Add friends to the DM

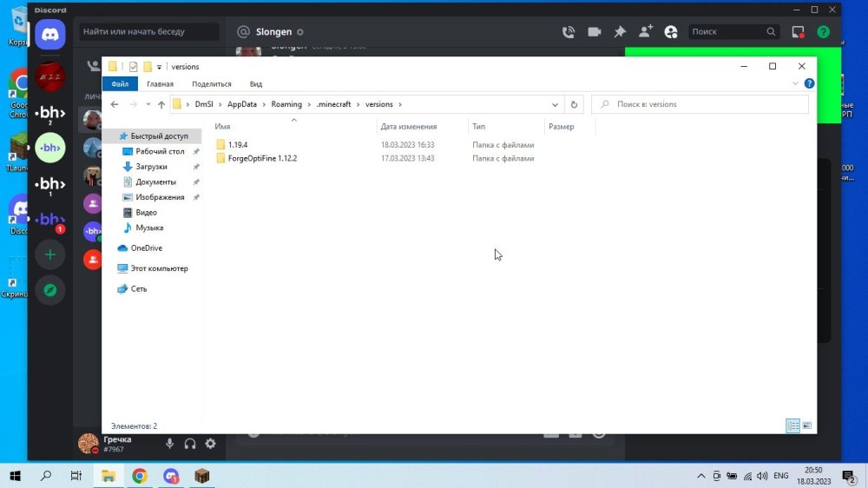pos(646,31)
